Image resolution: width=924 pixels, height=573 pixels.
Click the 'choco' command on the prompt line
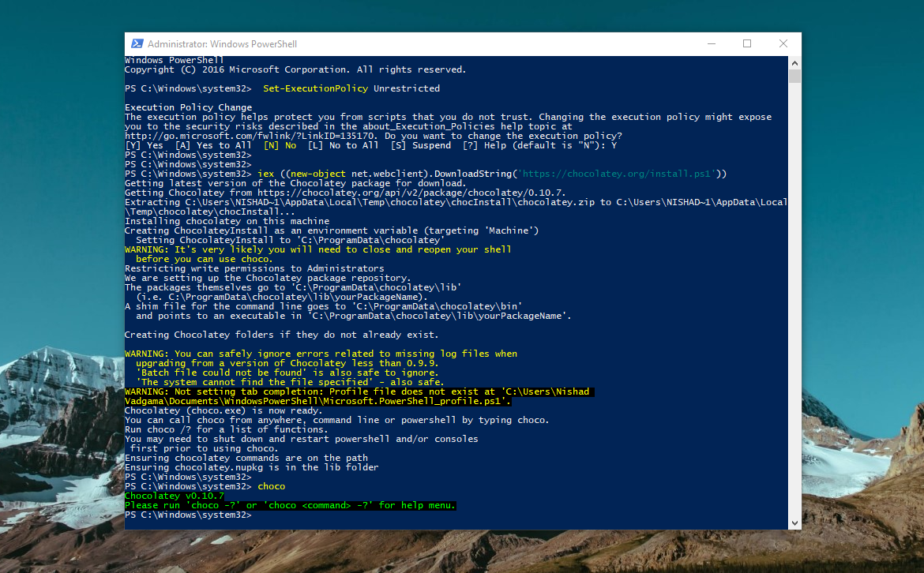click(x=271, y=485)
